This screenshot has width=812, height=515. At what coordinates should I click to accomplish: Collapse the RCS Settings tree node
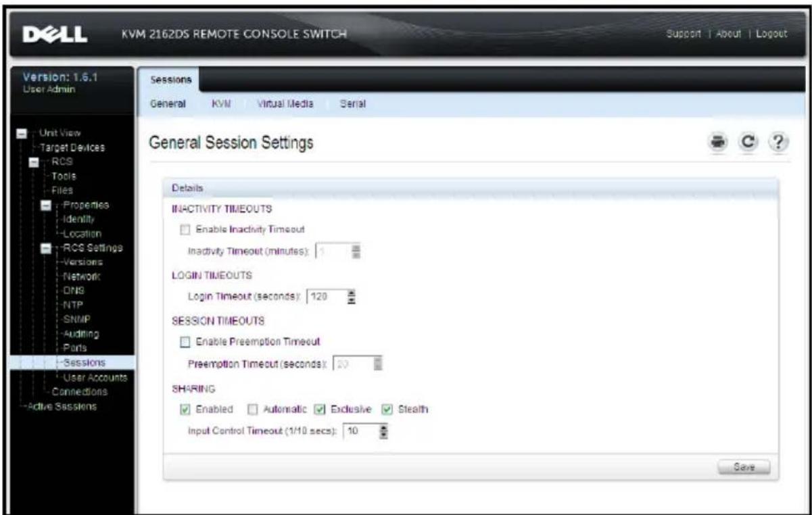pos(45,249)
